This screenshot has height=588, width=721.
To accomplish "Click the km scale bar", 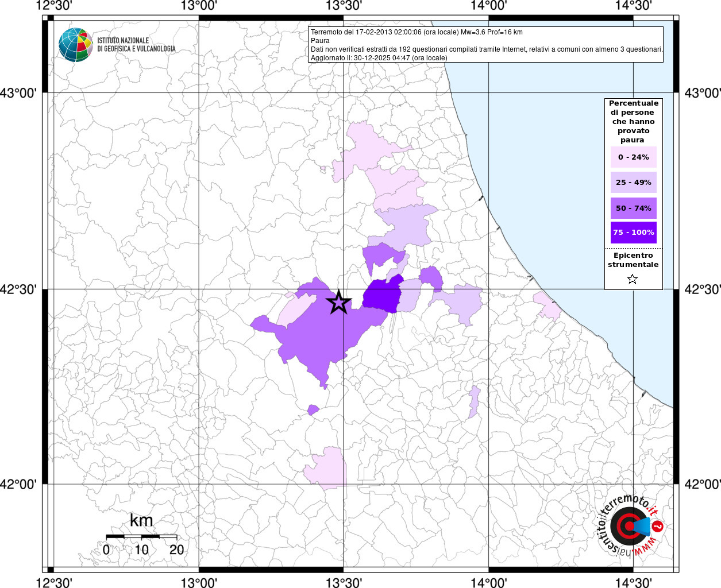I will click(x=141, y=536).
